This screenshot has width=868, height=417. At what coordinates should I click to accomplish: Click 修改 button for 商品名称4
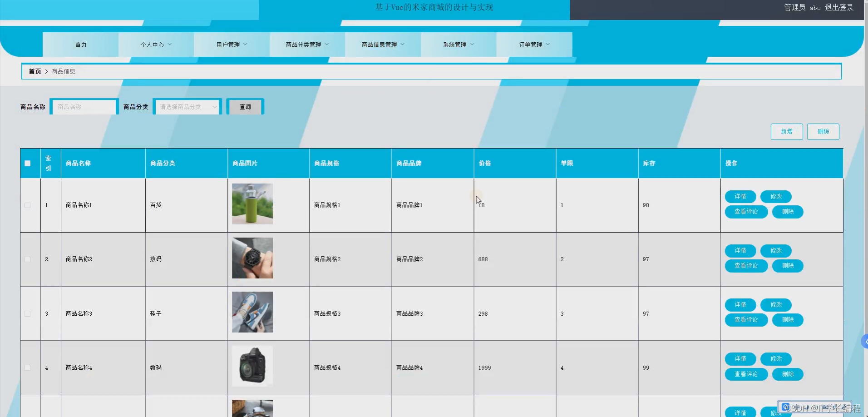pos(776,359)
